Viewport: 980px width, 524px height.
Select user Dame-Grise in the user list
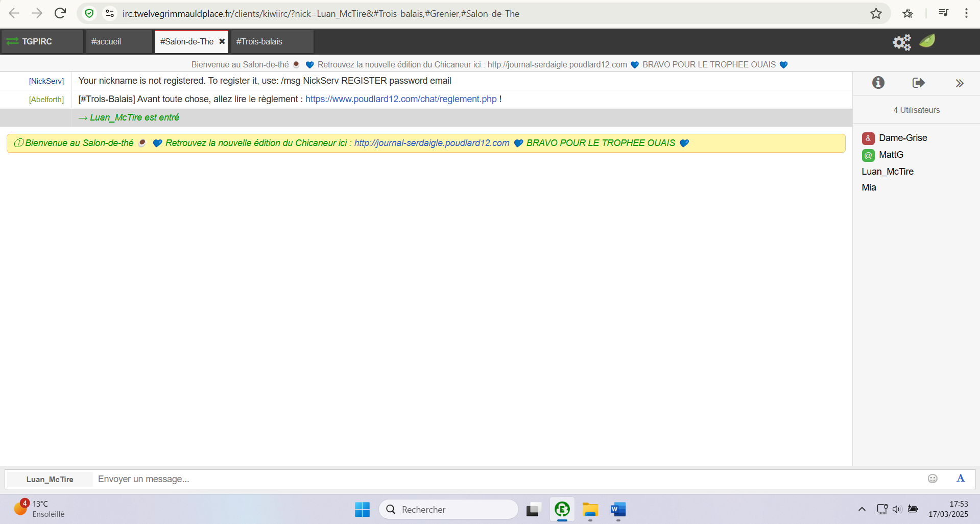(x=902, y=138)
